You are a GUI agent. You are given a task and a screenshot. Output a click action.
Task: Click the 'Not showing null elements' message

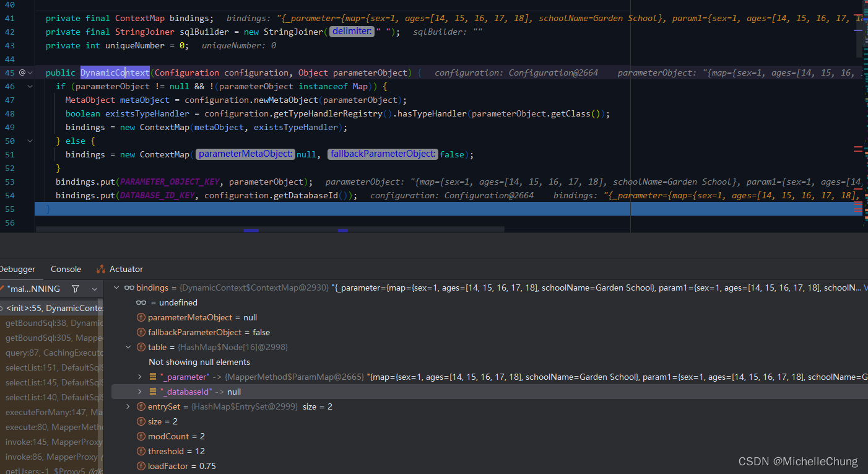coord(199,362)
